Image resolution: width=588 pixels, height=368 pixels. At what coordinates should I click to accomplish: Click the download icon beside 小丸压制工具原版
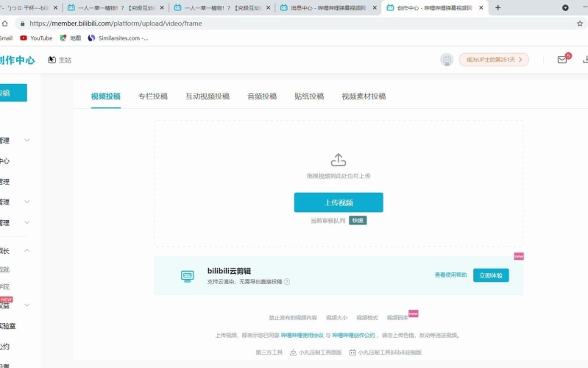[x=293, y=353]
